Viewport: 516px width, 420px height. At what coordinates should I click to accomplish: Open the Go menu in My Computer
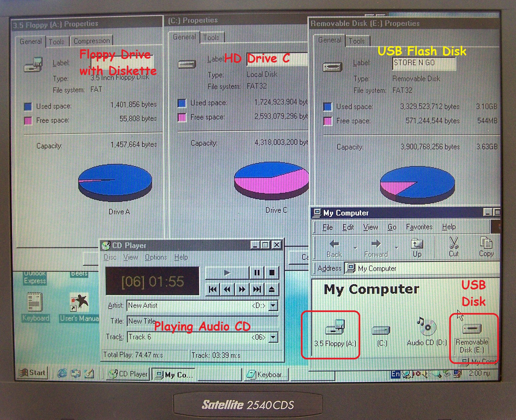click(x=392, y=227)
